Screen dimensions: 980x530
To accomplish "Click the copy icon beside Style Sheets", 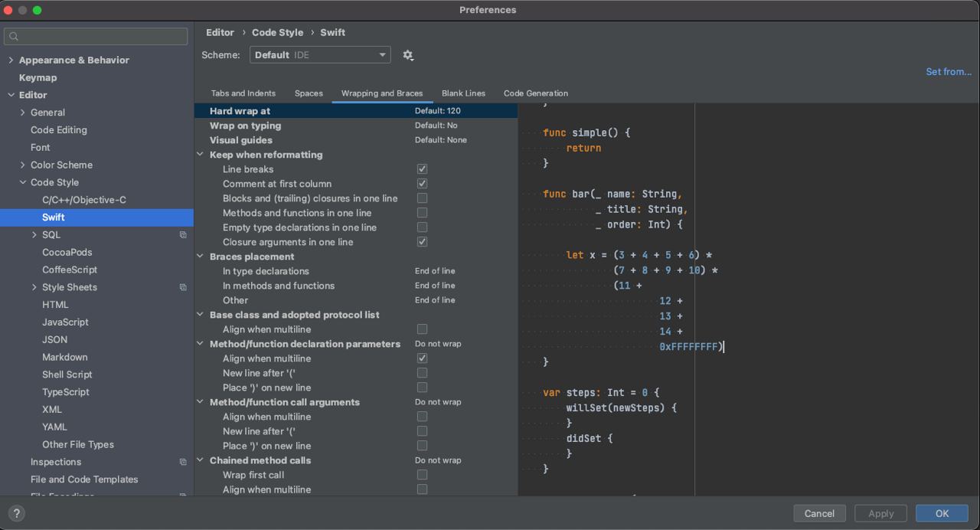I will pos(183,287).
